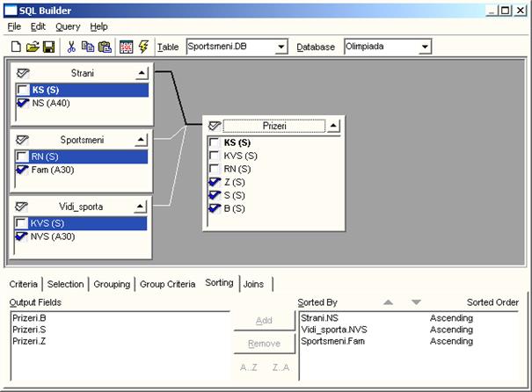Toggle the RN (S) checkbox in Prizeri

click(x=214, y=169)
